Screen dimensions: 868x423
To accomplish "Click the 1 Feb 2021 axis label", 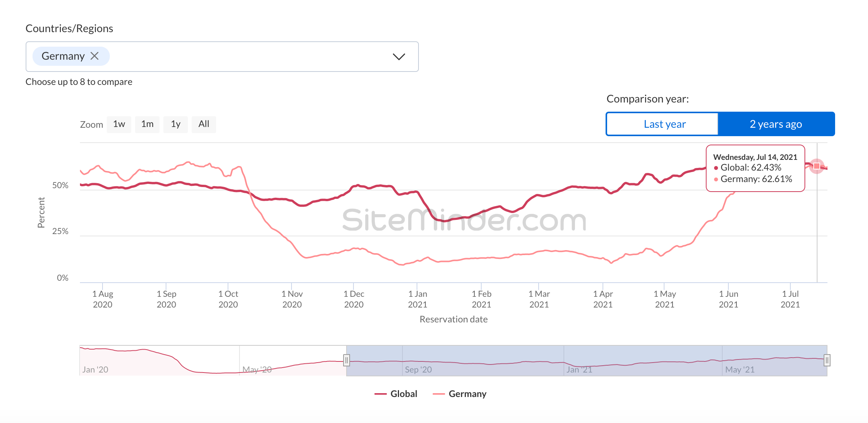I will click(x=481, y=299).
